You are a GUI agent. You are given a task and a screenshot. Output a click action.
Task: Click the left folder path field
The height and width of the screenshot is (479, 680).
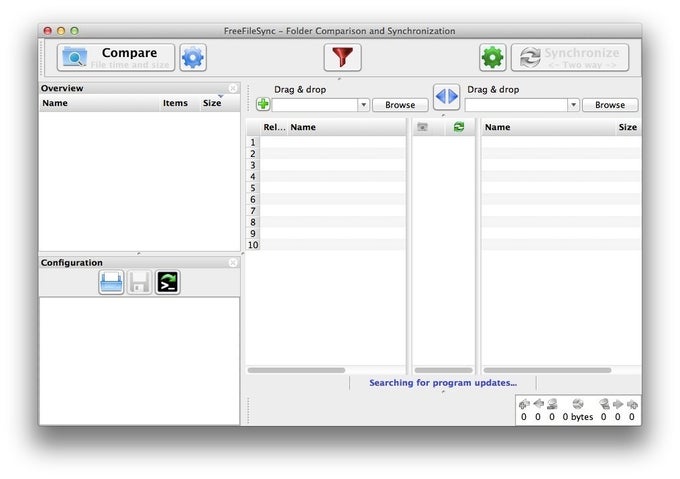tap(315, 105)
